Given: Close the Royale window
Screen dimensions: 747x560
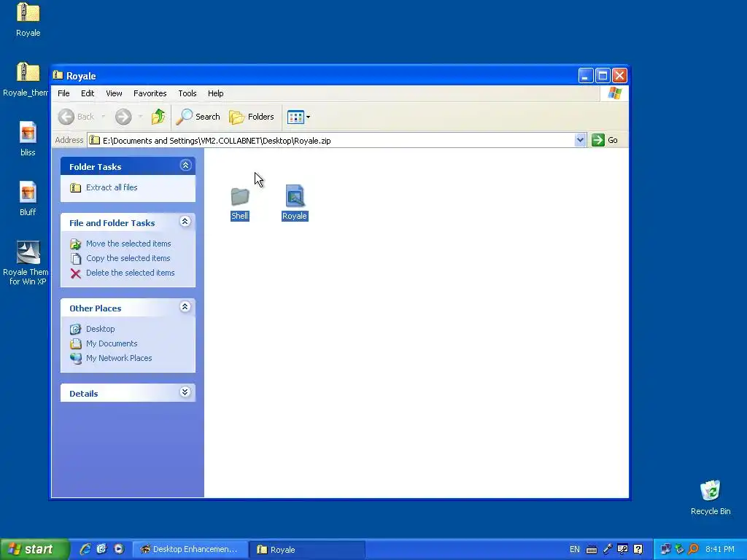Looking at the screenshot, I should [x=619, y=75].
